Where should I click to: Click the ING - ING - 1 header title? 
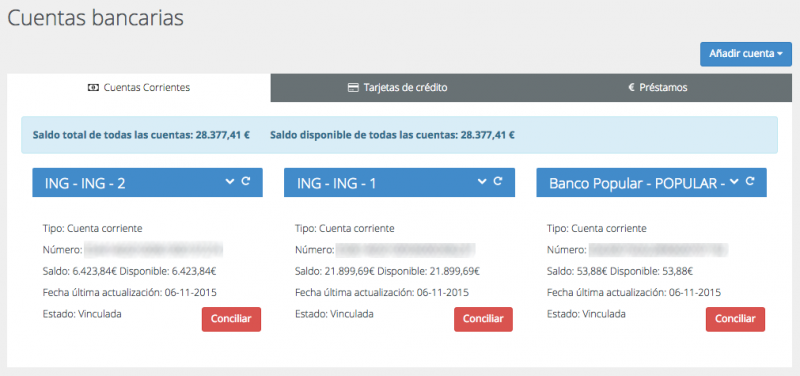[336, 184]
